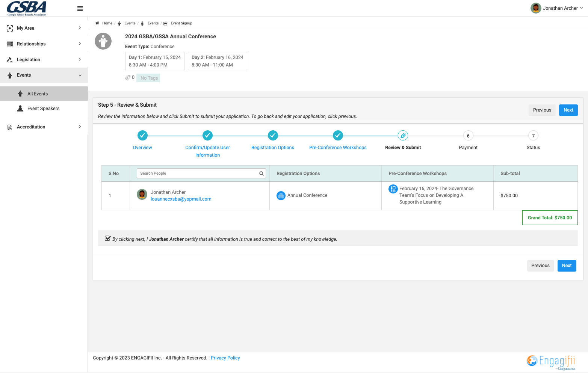Click the Home breadcrumb icon
Screen dimensions: 588x373
coord(97,23)
